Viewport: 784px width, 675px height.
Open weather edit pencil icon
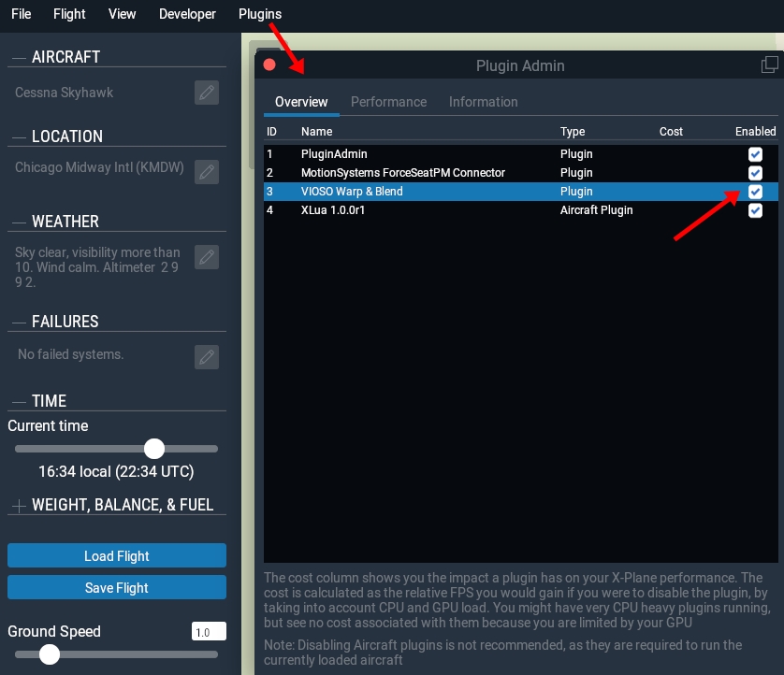coord(207,257)
